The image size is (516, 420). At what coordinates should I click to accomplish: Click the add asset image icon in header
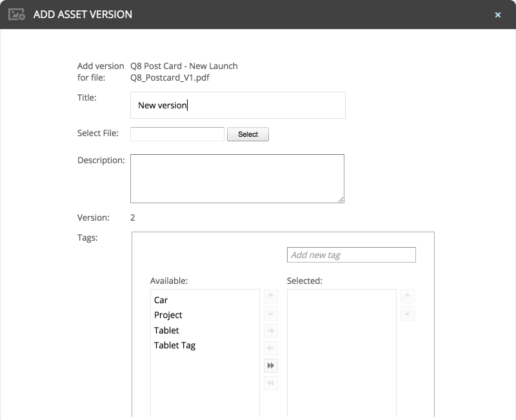coord(17,14)
